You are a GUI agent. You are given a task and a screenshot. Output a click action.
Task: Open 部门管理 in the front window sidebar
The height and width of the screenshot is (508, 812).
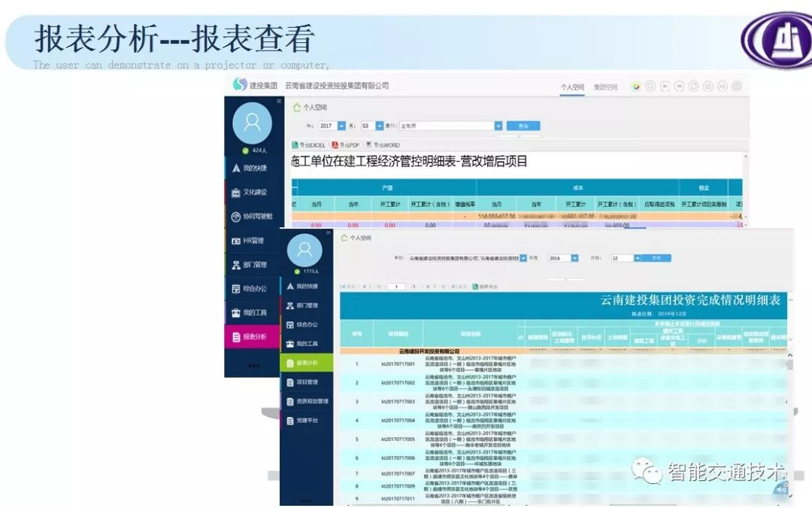point(307,306)
